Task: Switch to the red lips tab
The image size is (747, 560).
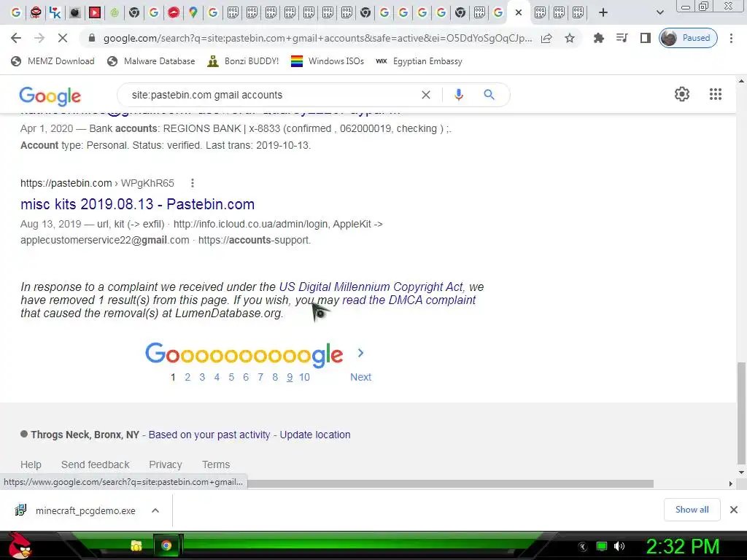Action: (x=174, y=12)
